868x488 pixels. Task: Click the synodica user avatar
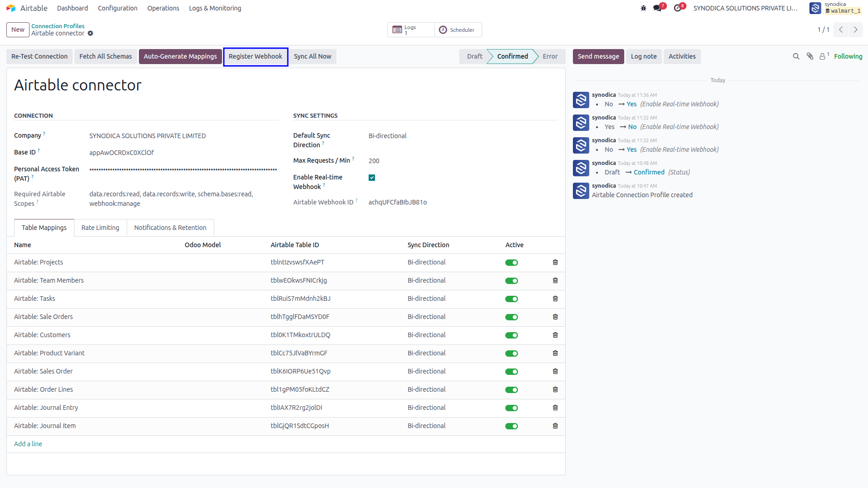[815, 8]
